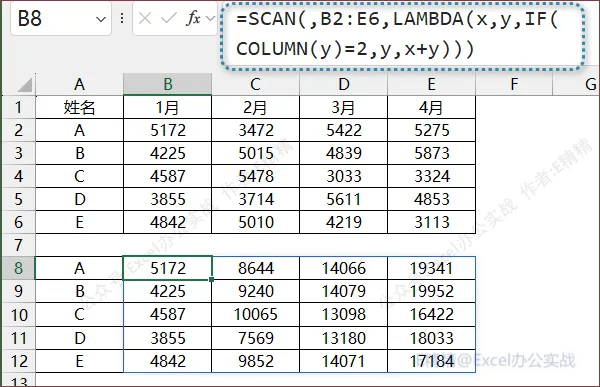Click the 3月 header cell
This screenshot has width=600, height=387.
point(343,107)
